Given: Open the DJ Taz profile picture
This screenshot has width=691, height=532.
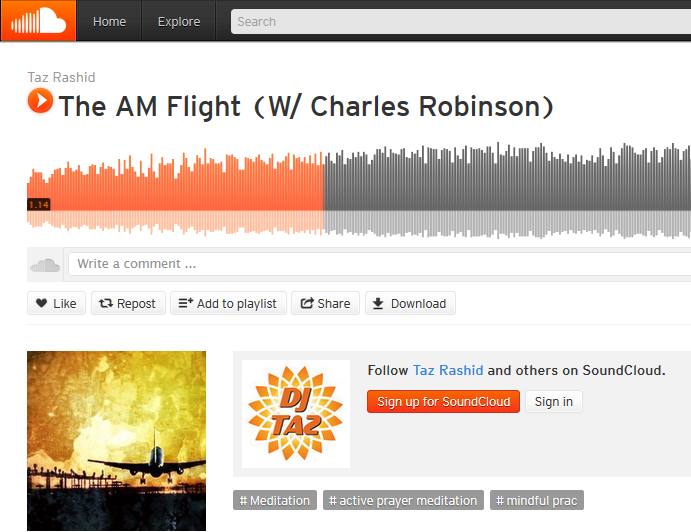Looking at the screenshot, I should pyautogui.click(x=296, y=414).
